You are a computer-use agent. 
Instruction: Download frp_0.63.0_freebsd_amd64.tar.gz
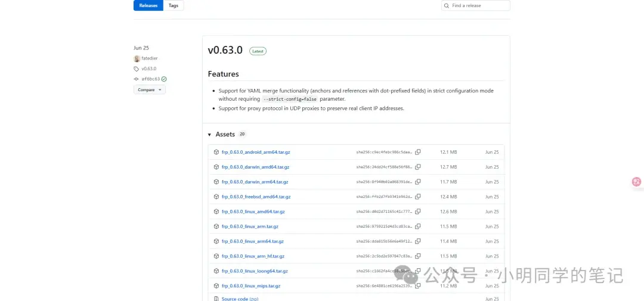pos(256,197)
